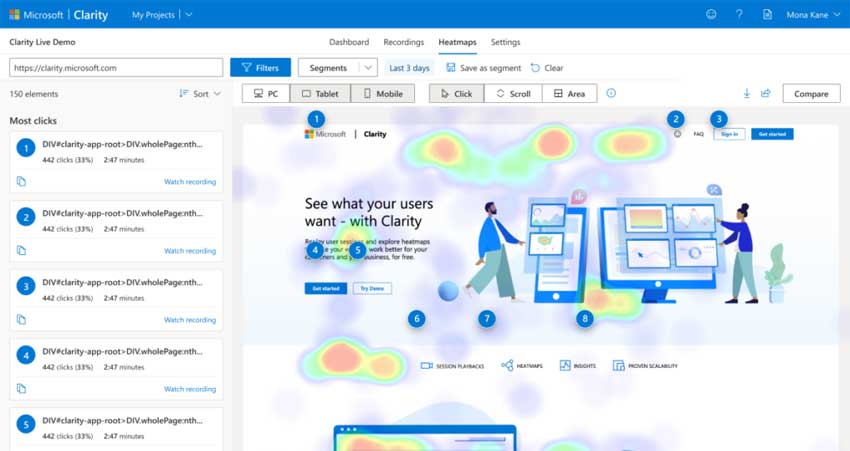Switch to the Recordings tab
The height and width of the screenshot is (451, 850).
(x=403, y=42)
